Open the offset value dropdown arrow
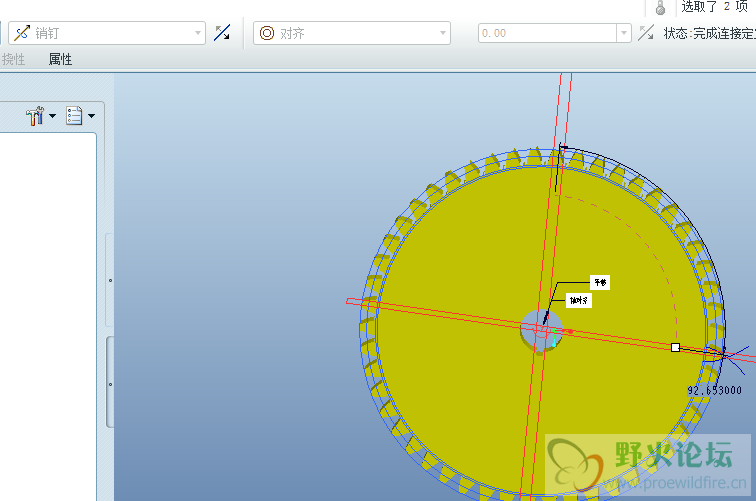Viewport: 756px width, 501px height. tap(624, 33)
